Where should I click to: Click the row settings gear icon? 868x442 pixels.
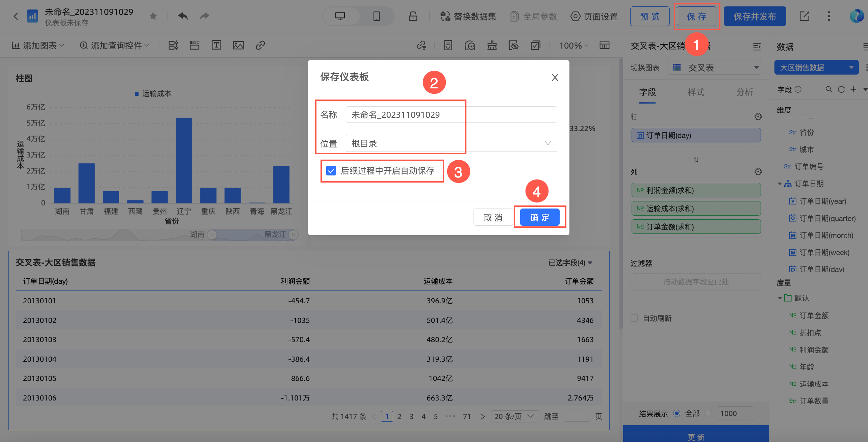(x=758, y=117)
